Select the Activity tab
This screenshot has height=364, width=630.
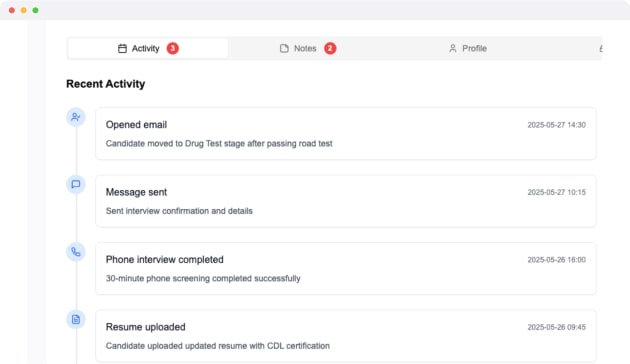148,48
